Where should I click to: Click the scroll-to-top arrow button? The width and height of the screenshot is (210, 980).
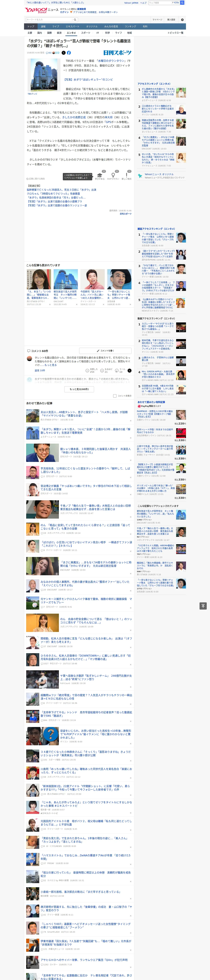pyautogui.click(x=203, y=606)
